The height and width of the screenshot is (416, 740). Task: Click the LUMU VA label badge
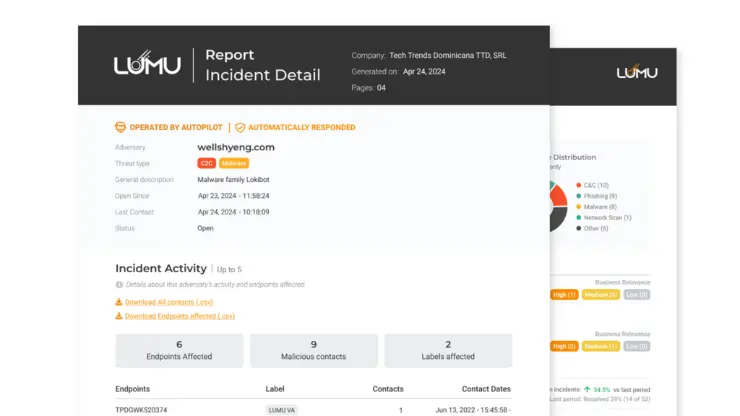[283, 410]
